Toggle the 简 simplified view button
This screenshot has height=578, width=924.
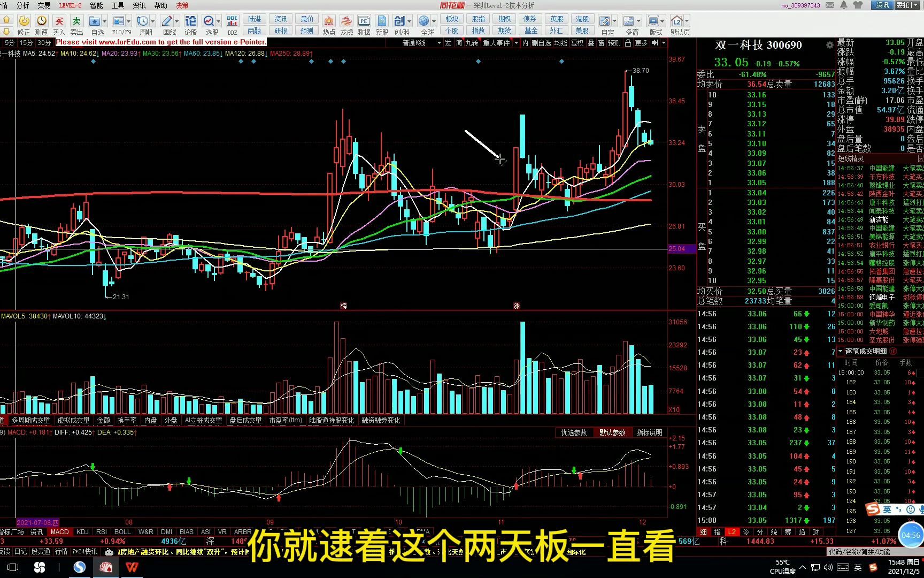coord(459,43)
